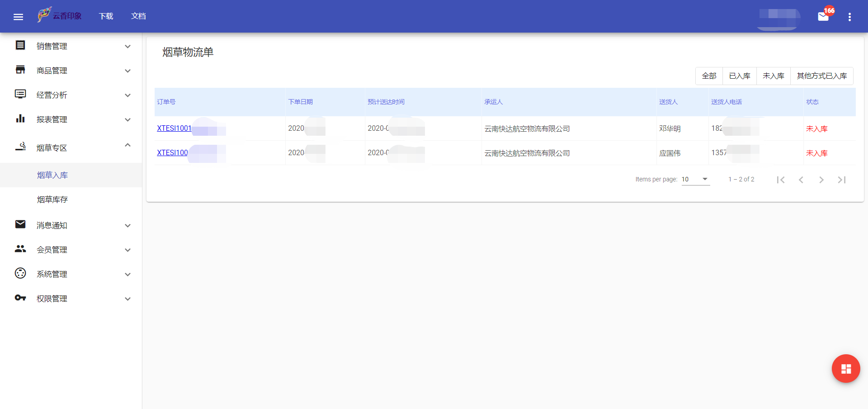The width and height of the screenshot is (868, 409).
Task: Click the 消息通知 envelope icon
Action: pyautogui.click(x=20, y=224)
